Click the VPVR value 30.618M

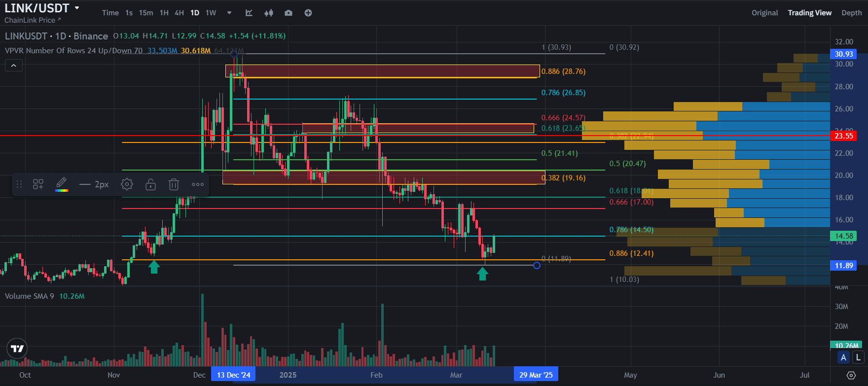coord(196,51)
